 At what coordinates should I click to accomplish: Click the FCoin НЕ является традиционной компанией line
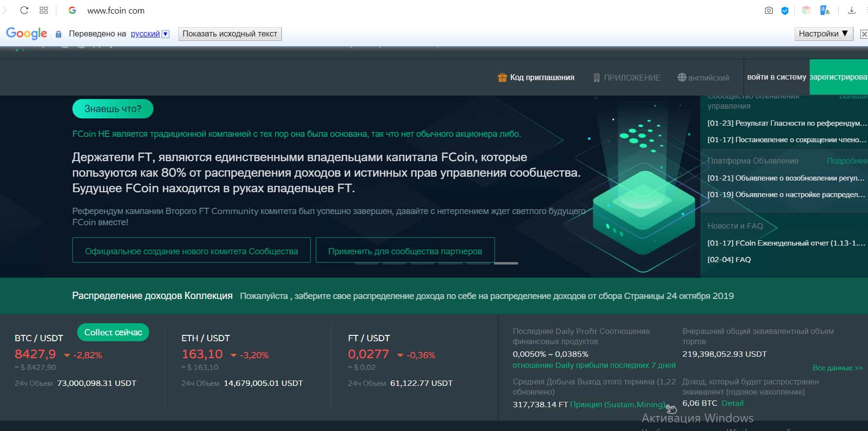(x=296, y=134)
